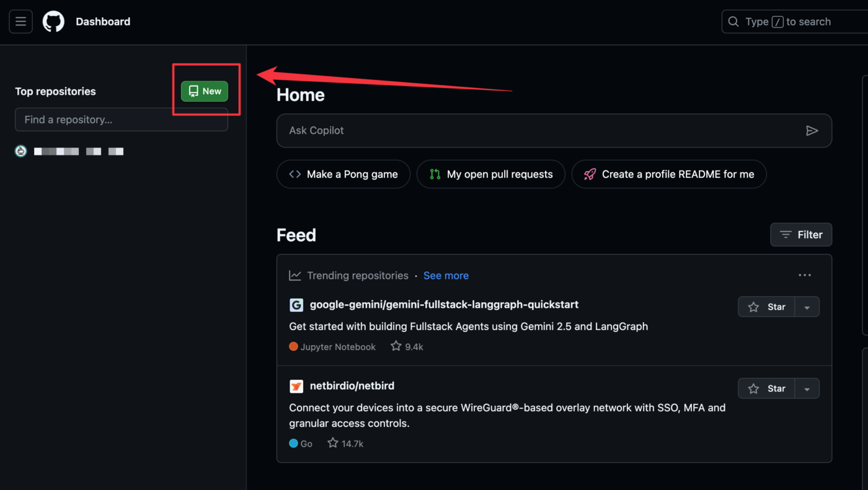This screenshot has height=490, width=868.
Task: Click the Home heading
Action: (301, 95)
